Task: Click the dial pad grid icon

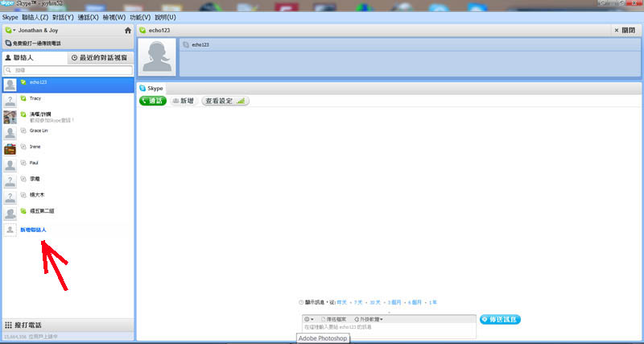Action: pos(8,325)
